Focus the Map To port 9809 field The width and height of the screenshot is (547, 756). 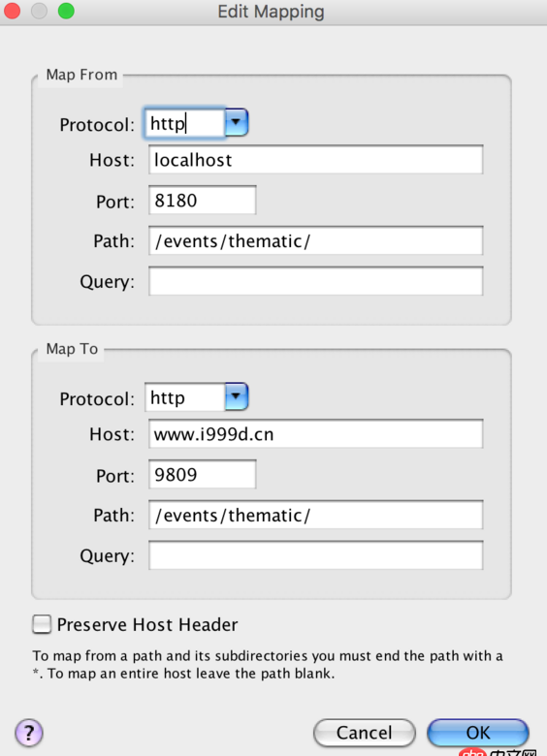(x=202, y=474)
